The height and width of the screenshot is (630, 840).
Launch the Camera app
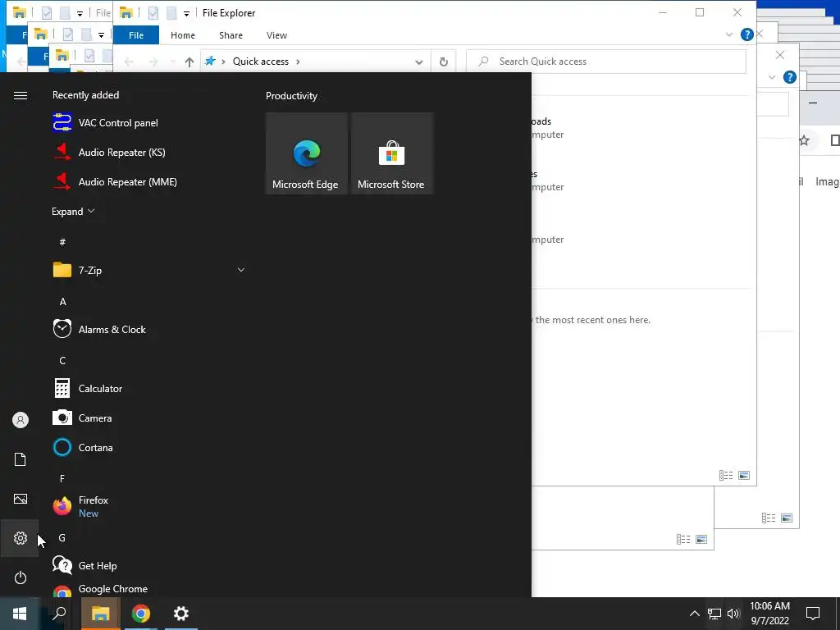pos(150,418)
